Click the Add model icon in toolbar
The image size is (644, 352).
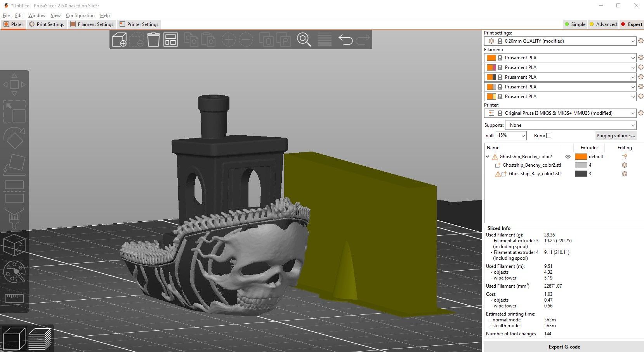[x=119, y=40]
